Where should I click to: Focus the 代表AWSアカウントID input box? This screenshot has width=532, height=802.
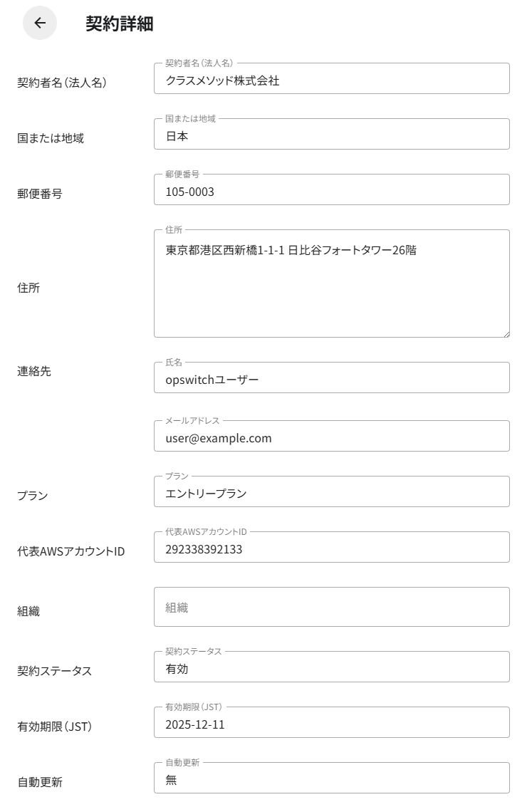coord(331,549)
